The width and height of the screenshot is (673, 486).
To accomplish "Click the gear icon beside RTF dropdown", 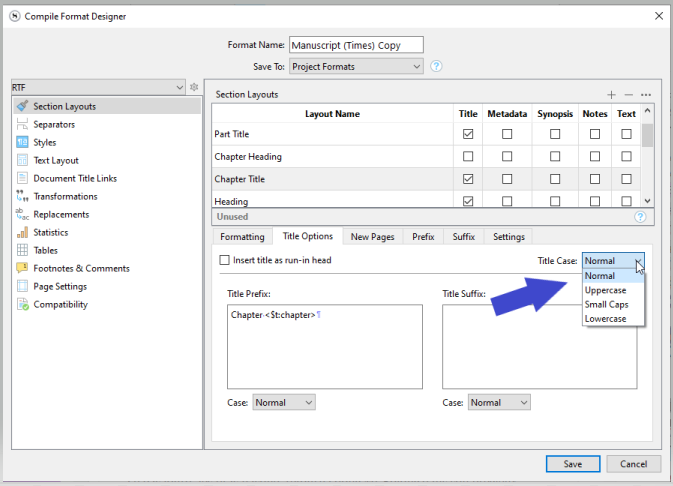I will (x=194, y=87).
